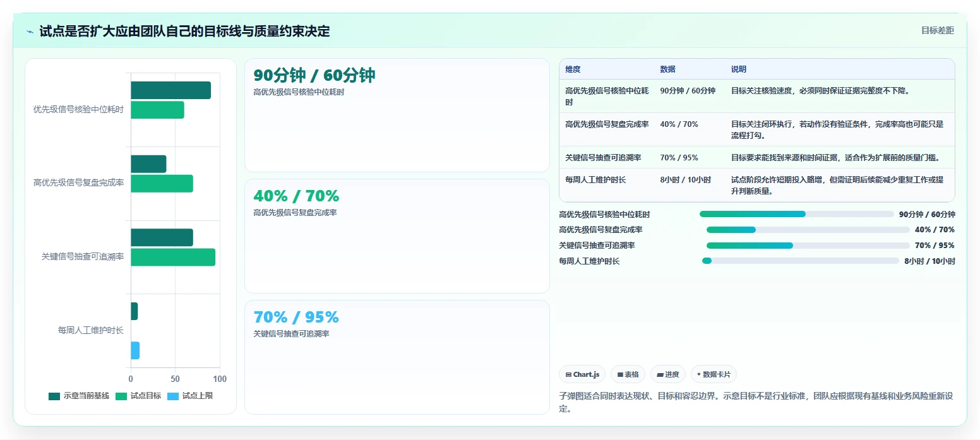Click table cell 8小时 / 10小时
This screenshot has width=980, height=440.
(685, 180)
